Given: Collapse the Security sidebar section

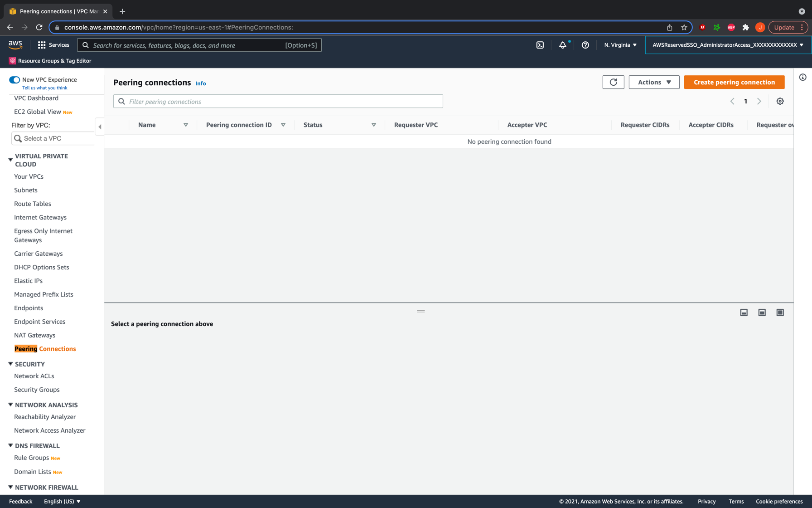Looking at the screenshot, I should pos(10,364).
